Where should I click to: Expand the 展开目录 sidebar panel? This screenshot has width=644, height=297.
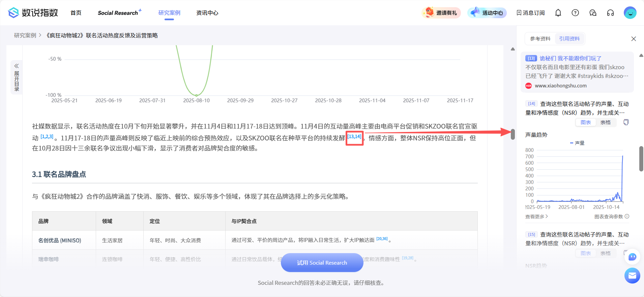(x=17, y=77)
